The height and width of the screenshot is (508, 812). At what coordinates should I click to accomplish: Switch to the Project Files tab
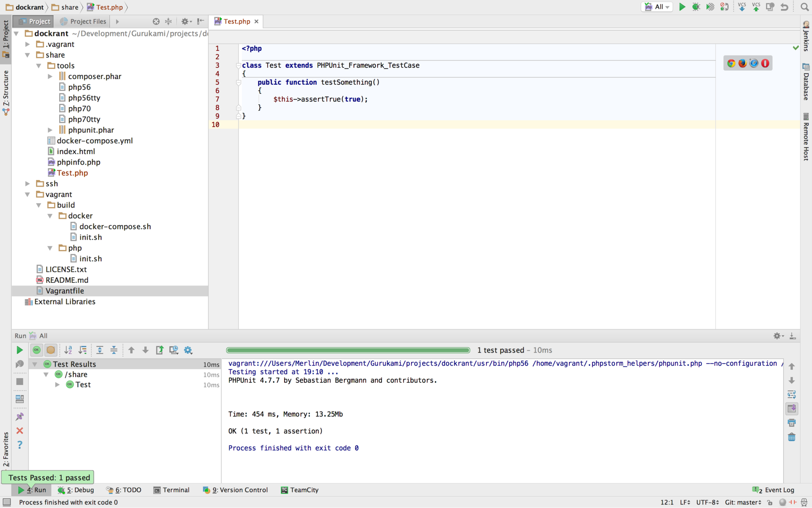tap(83, 22)
